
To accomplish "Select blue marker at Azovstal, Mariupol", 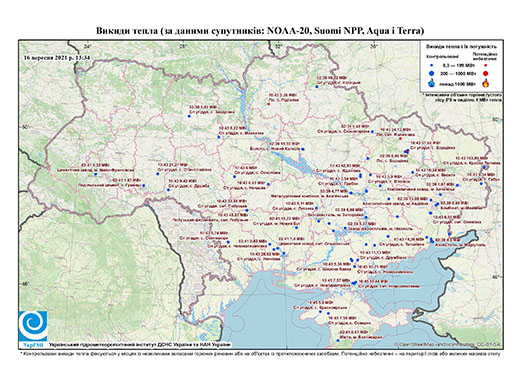I will 432,240.
